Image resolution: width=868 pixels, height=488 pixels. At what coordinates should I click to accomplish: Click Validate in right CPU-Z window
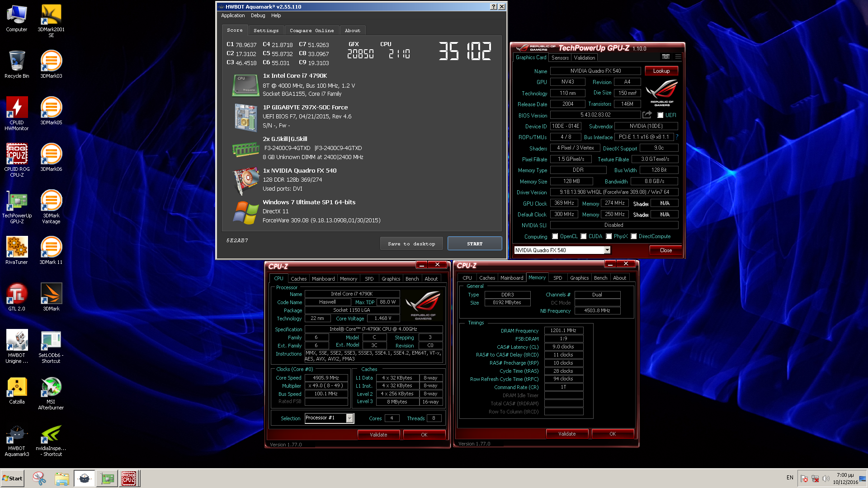567,434
